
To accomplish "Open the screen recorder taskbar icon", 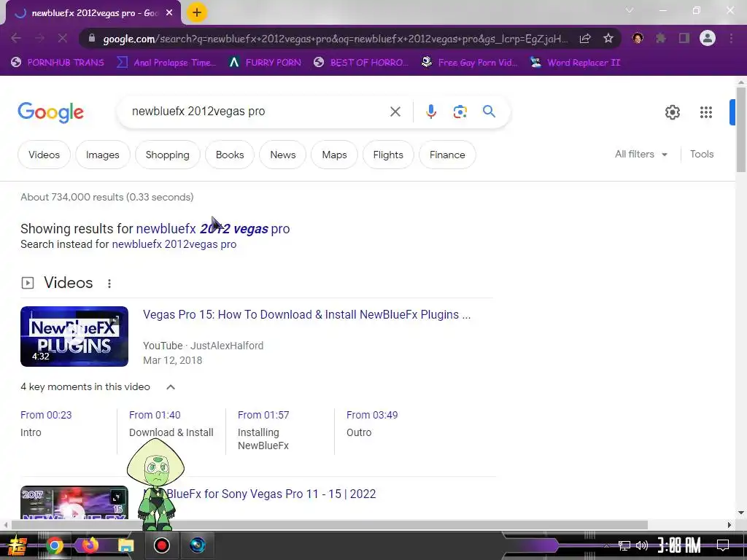I will tap(161, 545).
